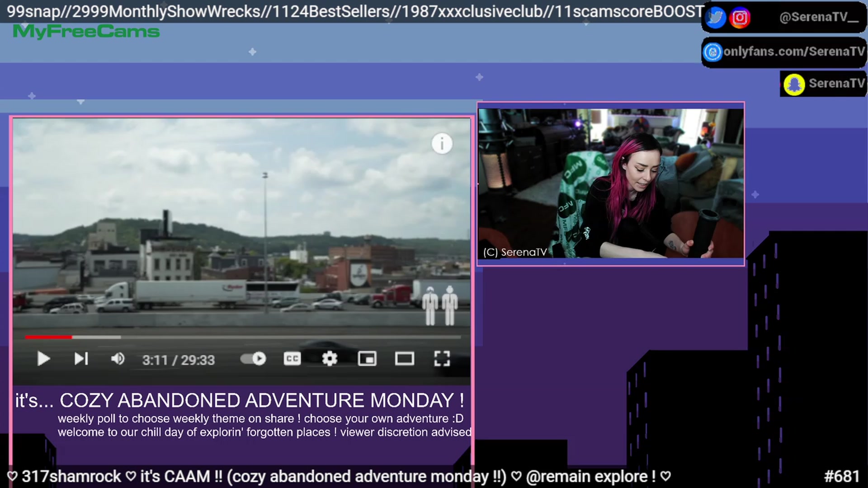Toggle the autoplay switch

click(x=253, y=359)
